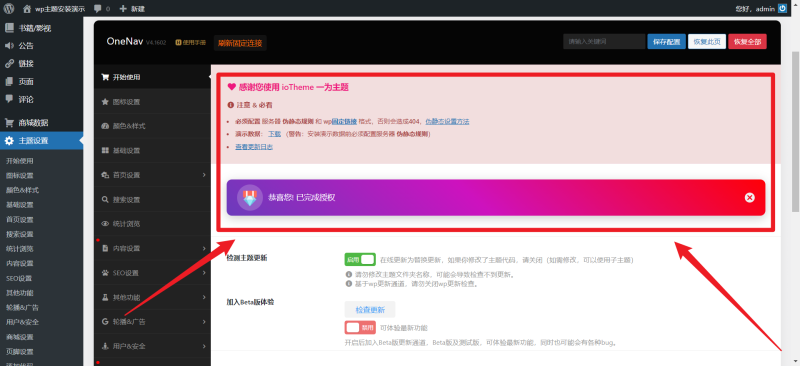Open 颜色&样式 in WP submenu
Screen dimensions: 800x366
click(x=22, y=190)
